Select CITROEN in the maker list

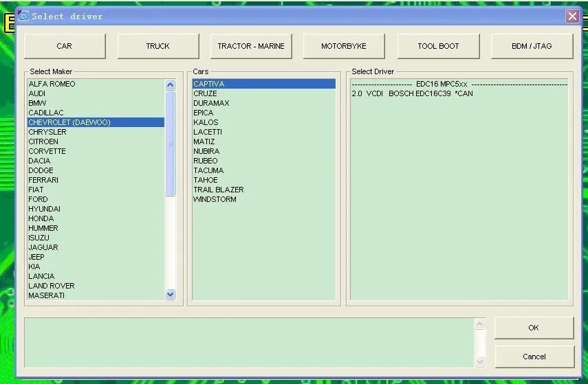point(96,142)
